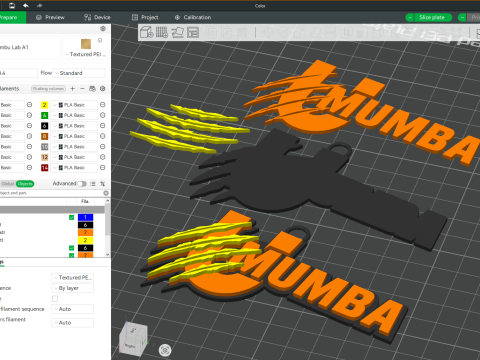This screenshot has height=360, width=480.
Task: Click object list scrollbar up arrow
Action: click(107, 201)
